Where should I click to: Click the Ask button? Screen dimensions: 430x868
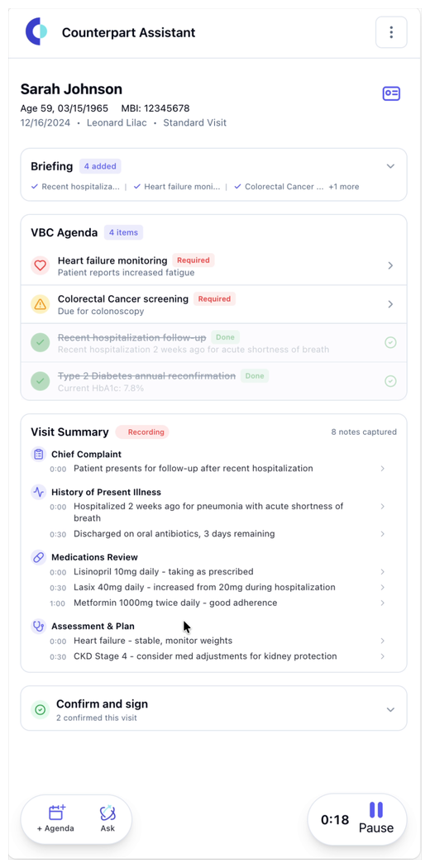pos(107,820)
